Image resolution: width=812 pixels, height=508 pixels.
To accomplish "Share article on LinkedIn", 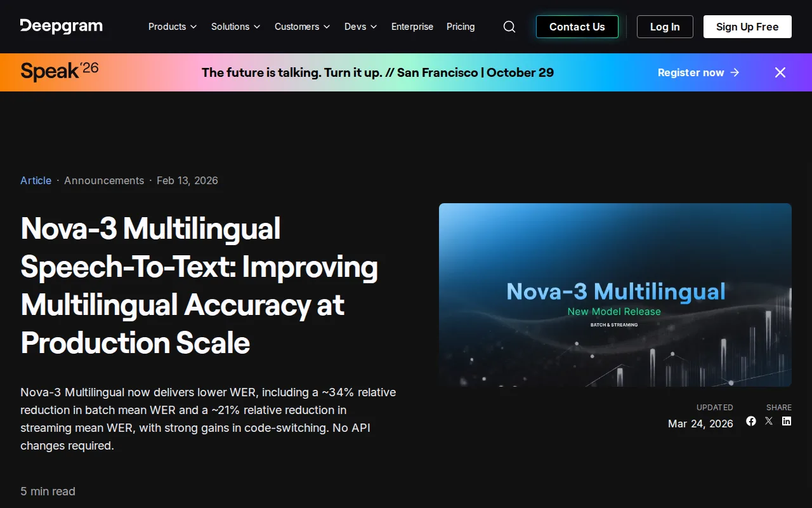I will tap(787, 421).
